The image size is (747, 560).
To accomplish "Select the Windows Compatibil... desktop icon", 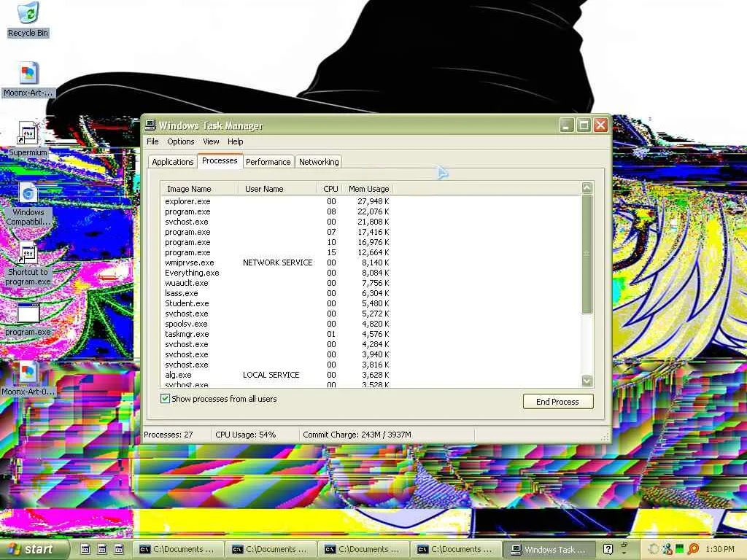I will (28, 204).
